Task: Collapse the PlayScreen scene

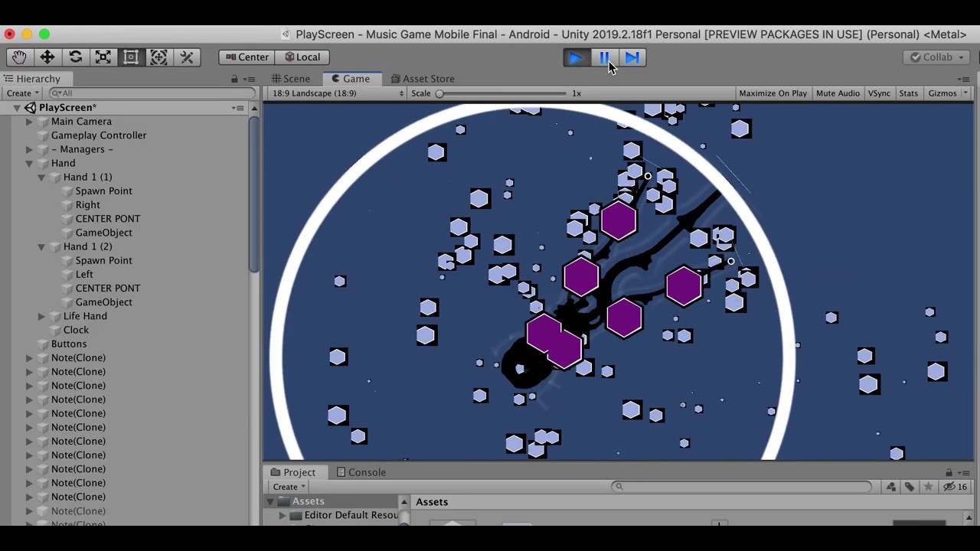Action: 17,108
